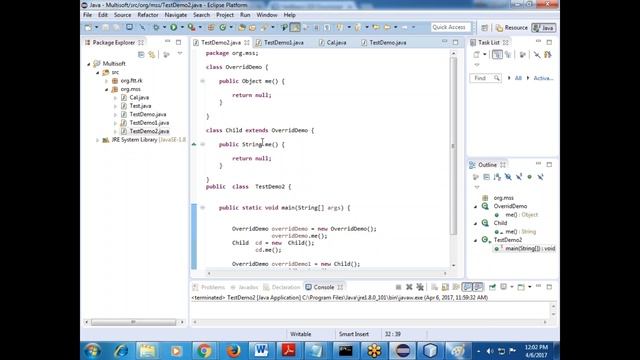Open Firefox from taskbar
The image size is (640, 360).
click(x=233, y=351)
